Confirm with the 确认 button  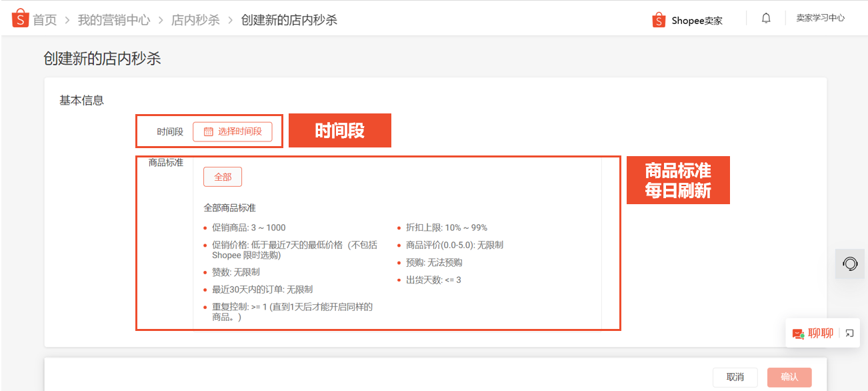pos(789,376)
